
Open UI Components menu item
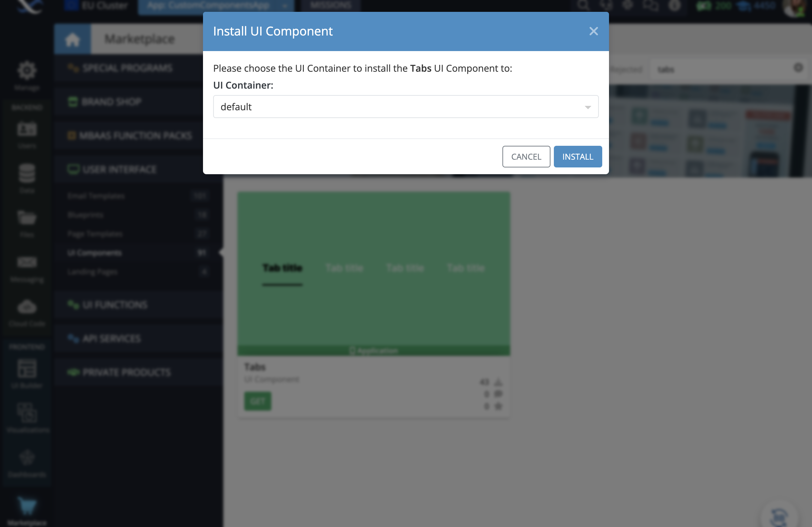coord(94,253)
